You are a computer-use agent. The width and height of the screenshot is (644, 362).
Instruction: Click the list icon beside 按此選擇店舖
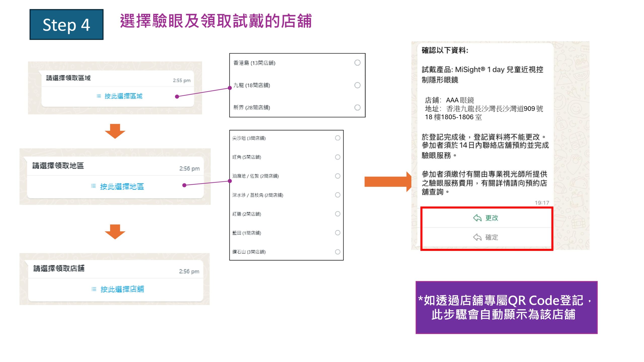(x=94, y=289)
